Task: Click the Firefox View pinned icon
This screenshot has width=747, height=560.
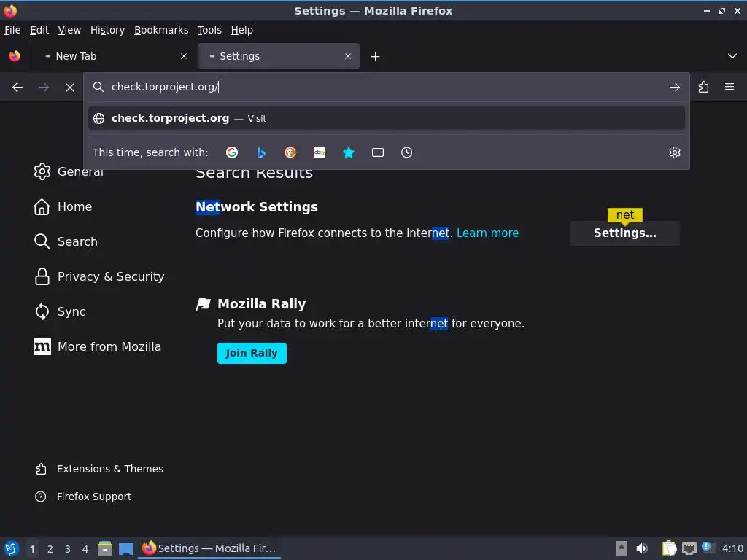Action: pos(15,56)
